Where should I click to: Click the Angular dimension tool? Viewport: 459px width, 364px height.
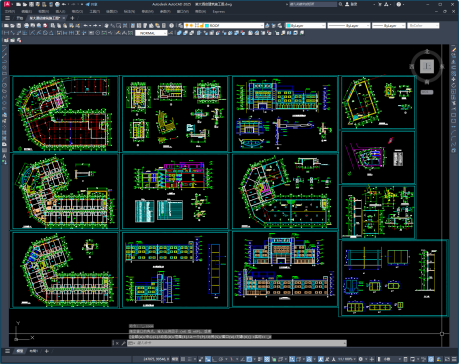coord(51,33)
